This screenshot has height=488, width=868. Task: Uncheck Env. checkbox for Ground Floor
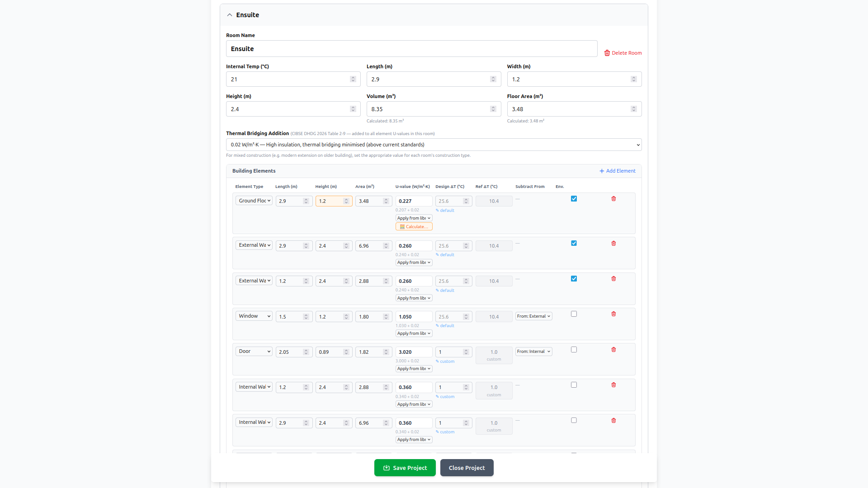[574, 199]
